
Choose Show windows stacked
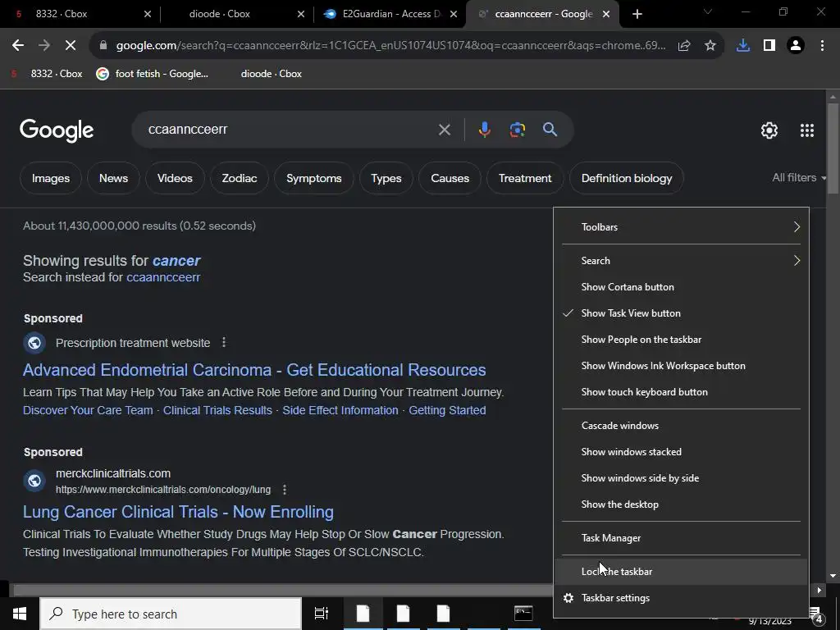point(681,452)
